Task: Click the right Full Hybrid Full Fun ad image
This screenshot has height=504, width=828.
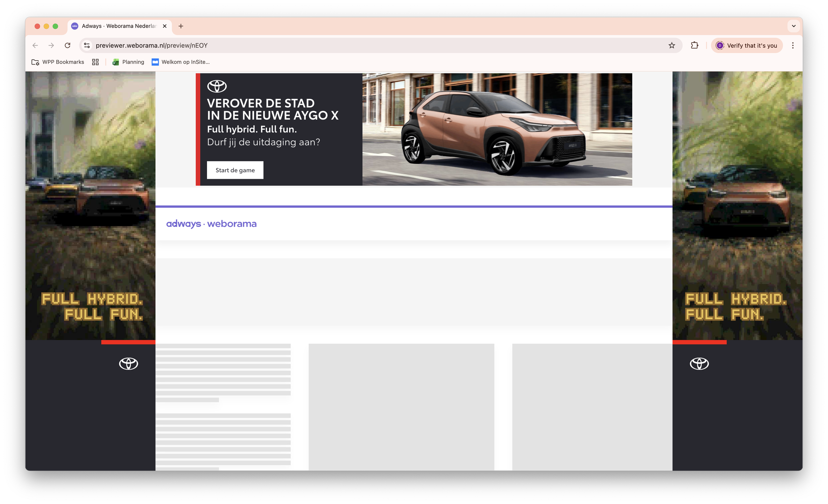Action: pos(738,206)
